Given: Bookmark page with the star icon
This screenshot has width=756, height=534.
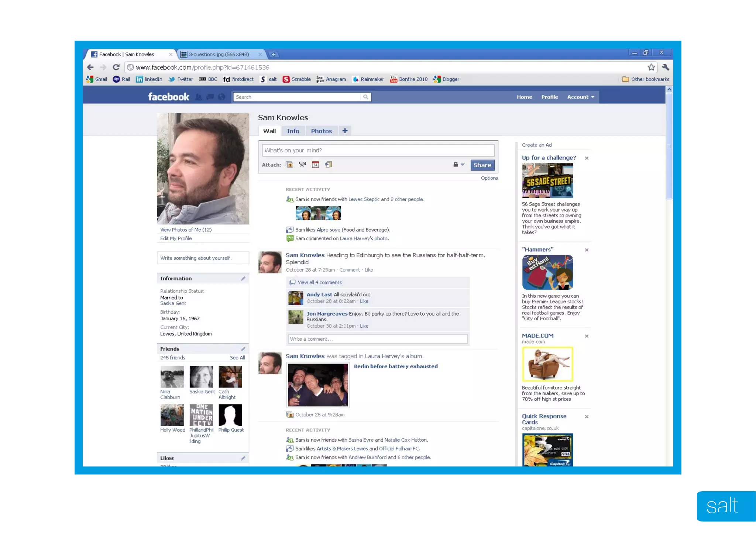Looking at the screenshot, I should click(x=651, y=67).
